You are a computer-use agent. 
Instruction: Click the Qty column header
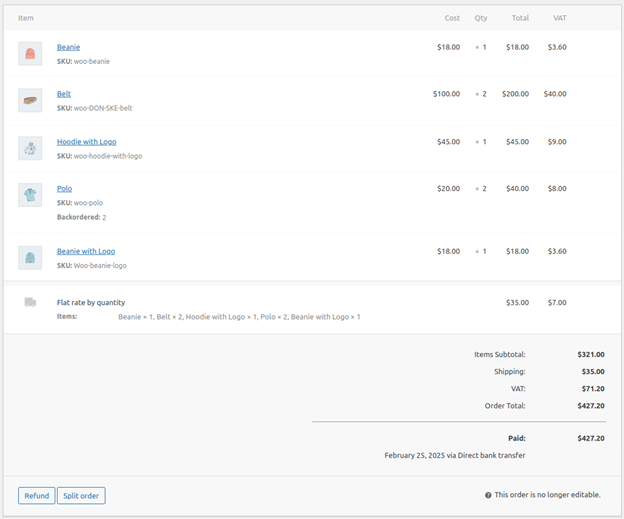tap(481, 18)
